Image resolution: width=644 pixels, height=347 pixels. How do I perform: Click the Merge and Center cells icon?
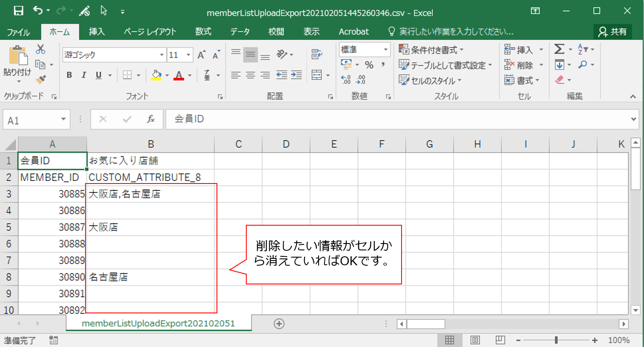pos(317,75)
